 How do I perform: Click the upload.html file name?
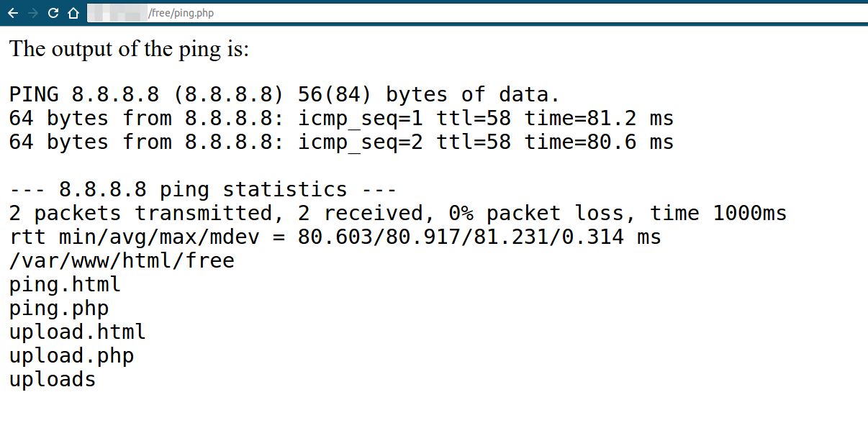78,332
